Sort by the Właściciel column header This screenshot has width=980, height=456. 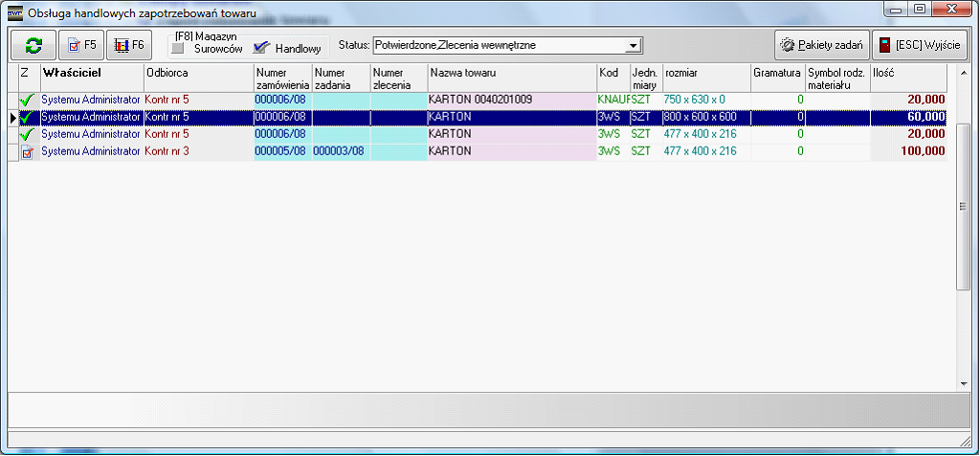pos(91,73)
